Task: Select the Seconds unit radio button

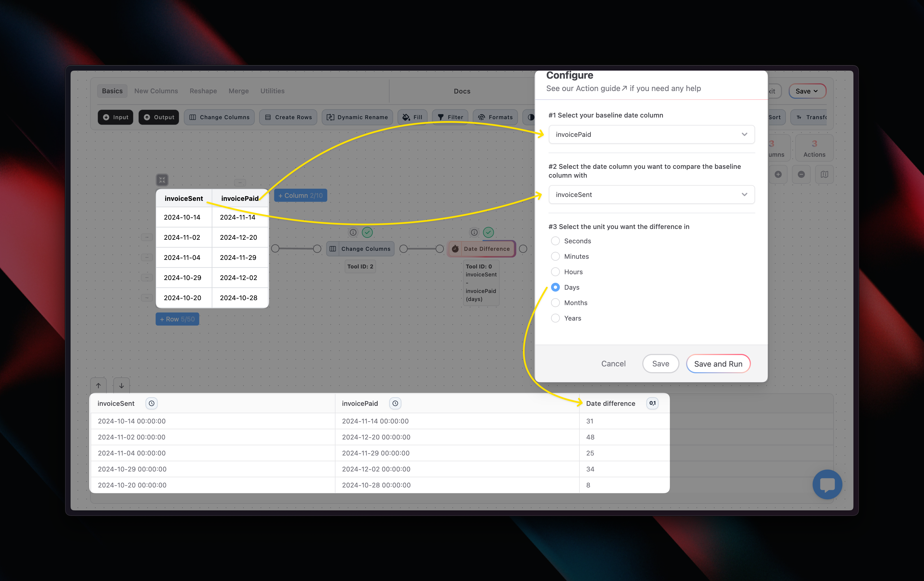Action: click(x=555, y=241)
